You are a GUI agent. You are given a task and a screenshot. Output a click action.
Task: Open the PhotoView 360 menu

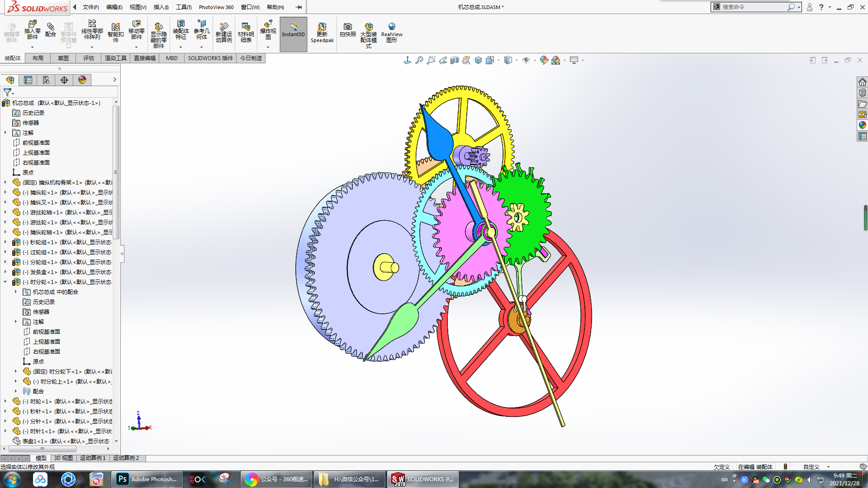[x=216, y=7]
